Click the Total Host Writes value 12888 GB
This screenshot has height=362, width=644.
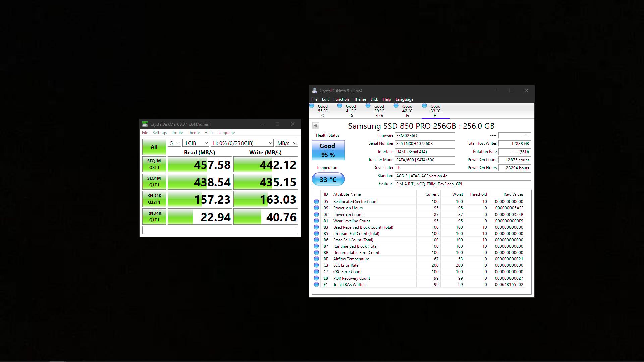[x=515, y=144]
